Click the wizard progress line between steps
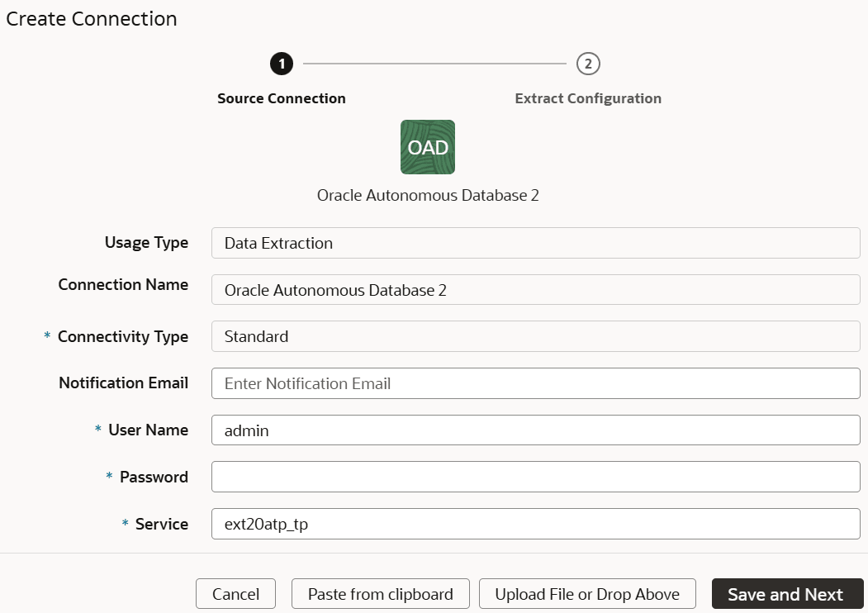The width and height of the screenshot is (868, 613). click(x=434, y=64)
